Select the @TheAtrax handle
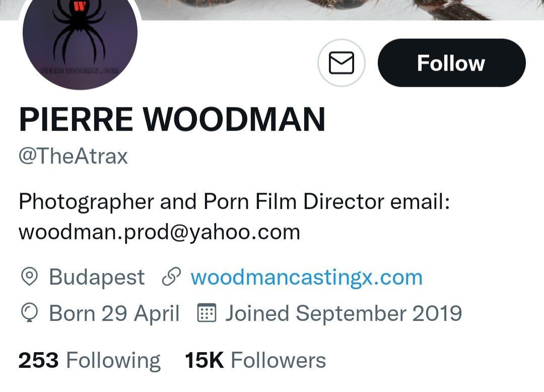 click(74, 156)
